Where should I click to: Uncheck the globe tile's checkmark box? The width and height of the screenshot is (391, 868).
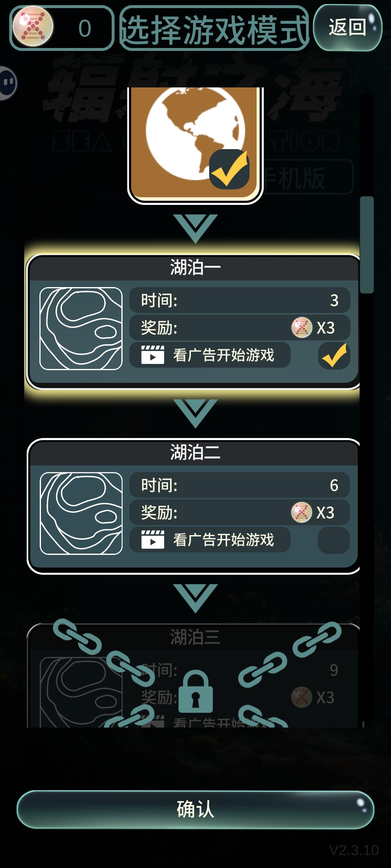229,169
